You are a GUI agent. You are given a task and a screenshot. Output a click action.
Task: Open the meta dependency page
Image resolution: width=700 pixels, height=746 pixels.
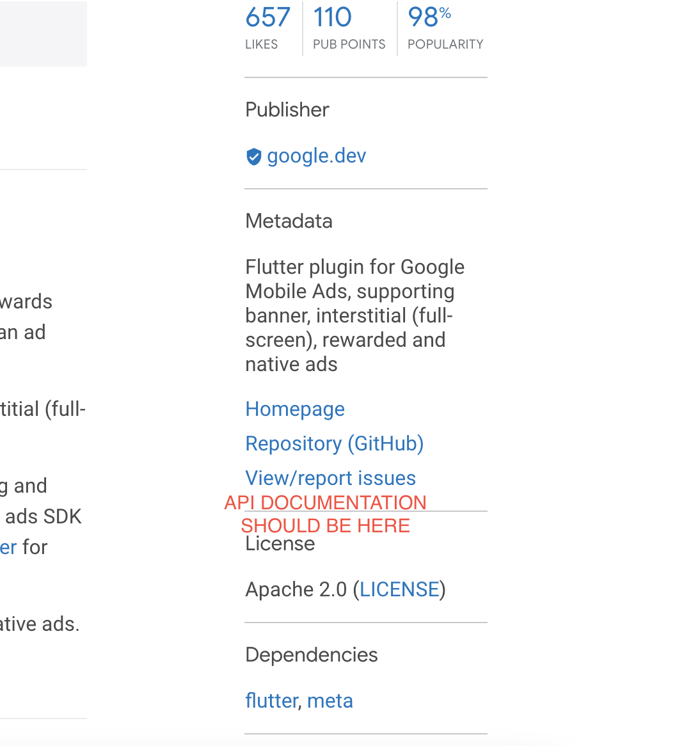coord(330,701)
